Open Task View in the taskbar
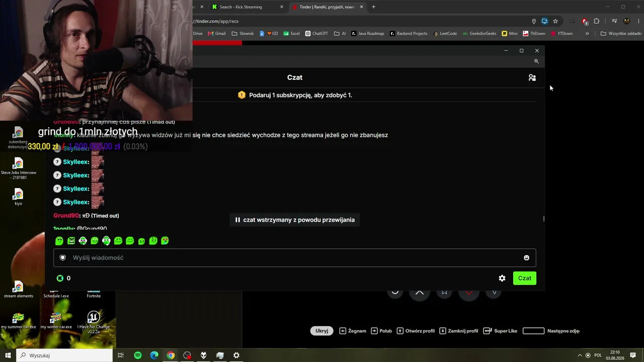This screenshot has width=644, height=362. pyautogui.click(x=121, y=355)
